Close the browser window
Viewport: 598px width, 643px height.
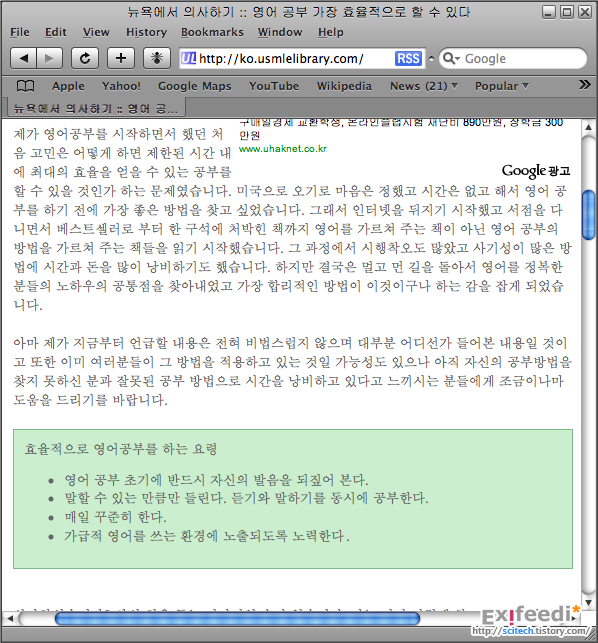(585, 12)
